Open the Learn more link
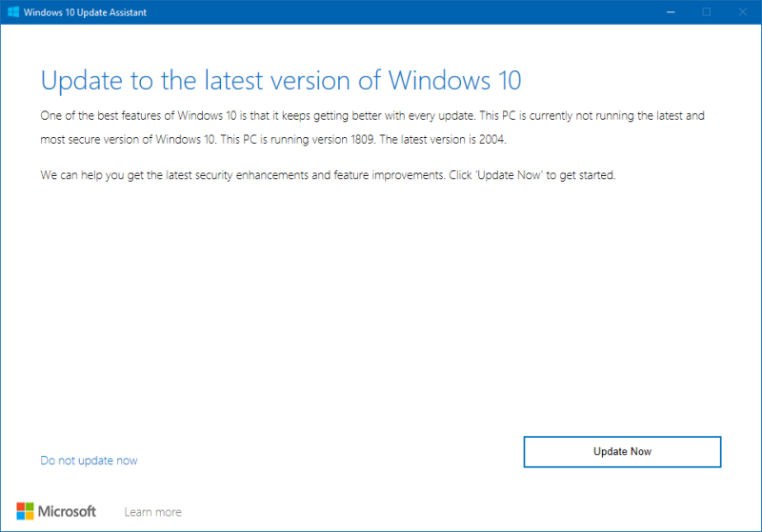Screen dimensions: 762x532 click(152, 512)
